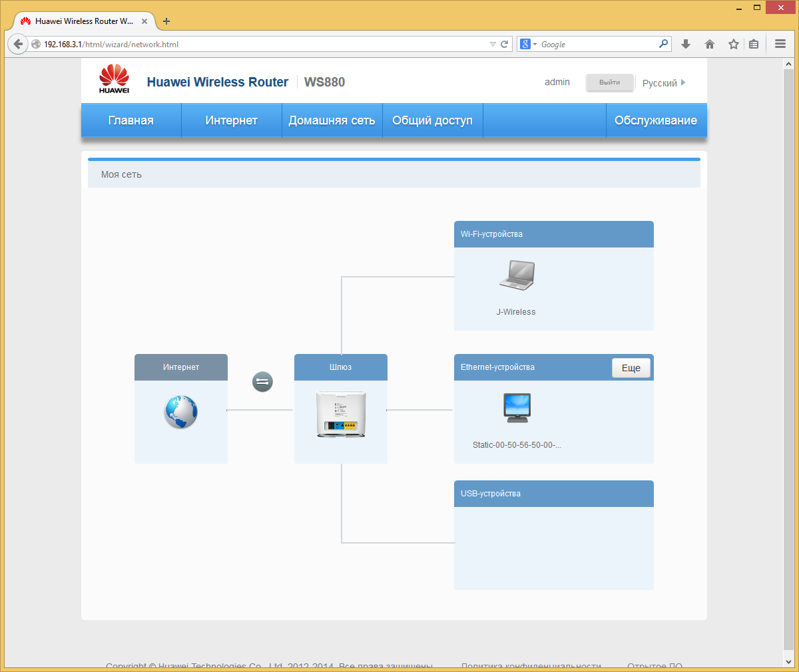This screenshot has height=672, width=799.
Task: Click the connection status icon between Internet and gateway
Action: click(262, 381)
